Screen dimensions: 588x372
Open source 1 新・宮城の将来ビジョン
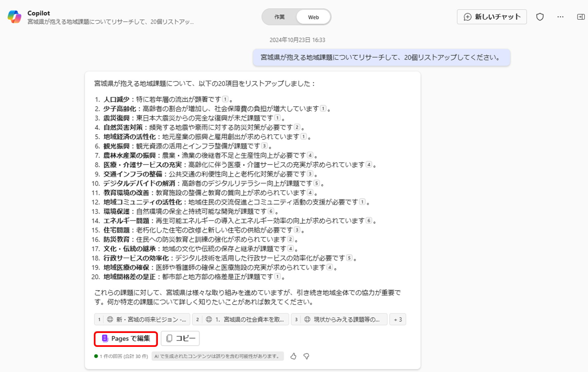pyautogui.click(x=142, y=319)
